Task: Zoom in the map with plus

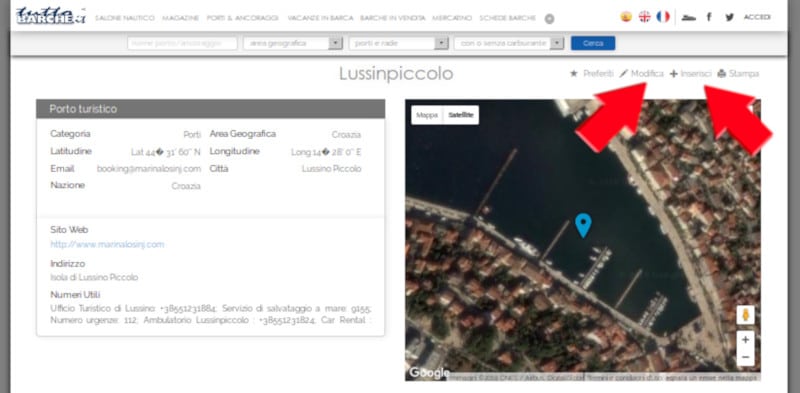Action: 745,339
